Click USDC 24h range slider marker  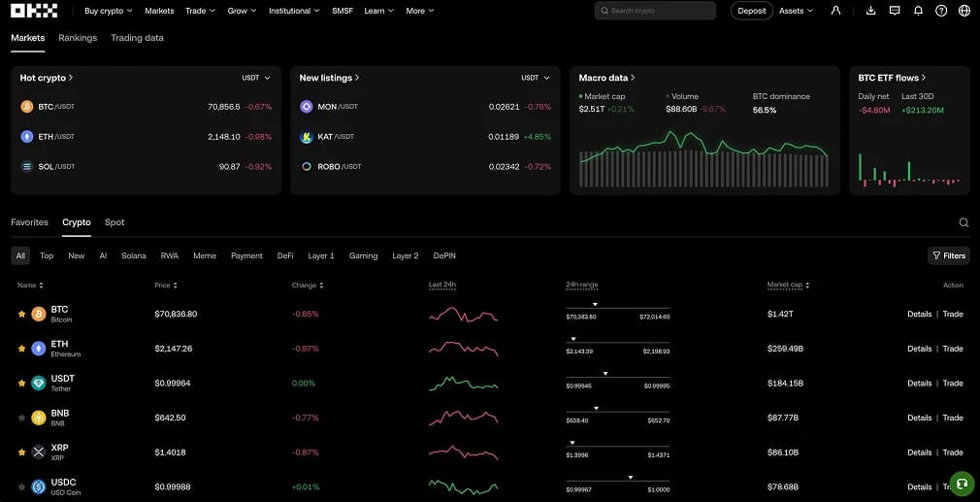tap(631, 478)
